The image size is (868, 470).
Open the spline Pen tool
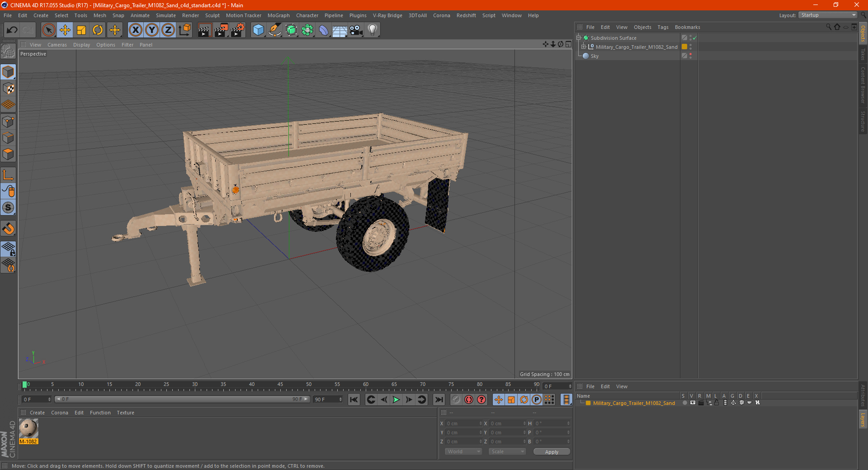pyautogui.click(x=275, y=30)
